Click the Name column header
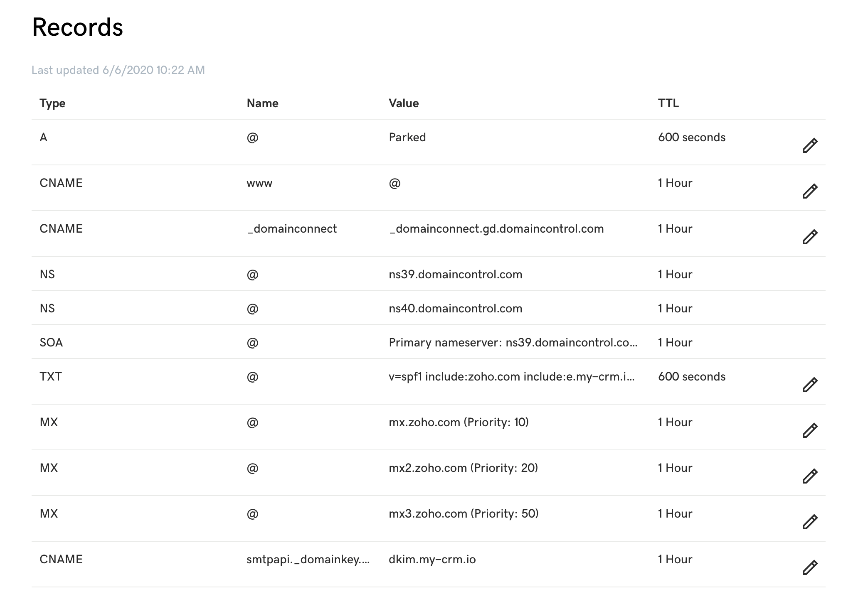This screenshot has width=868, height=604. click(262, 103)
